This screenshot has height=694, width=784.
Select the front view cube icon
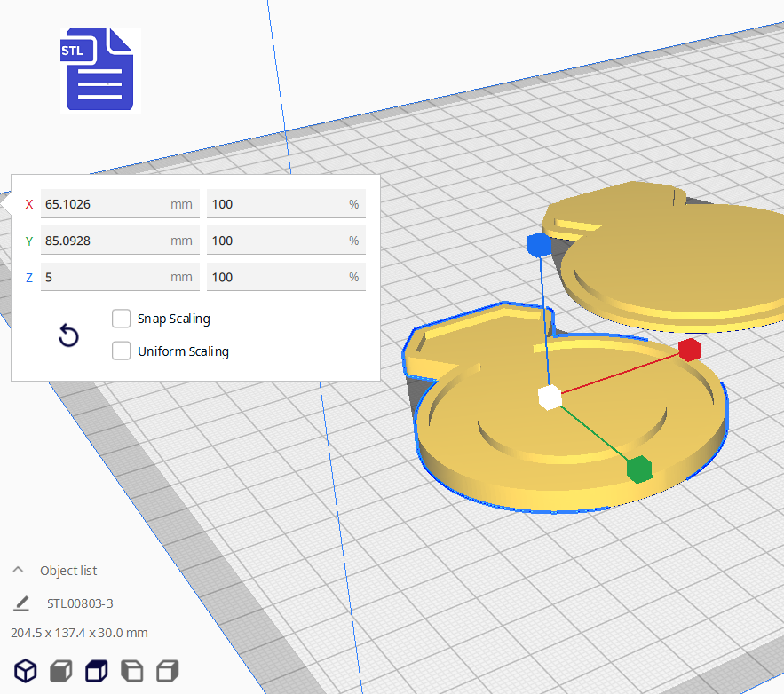[x=60, y=670]
